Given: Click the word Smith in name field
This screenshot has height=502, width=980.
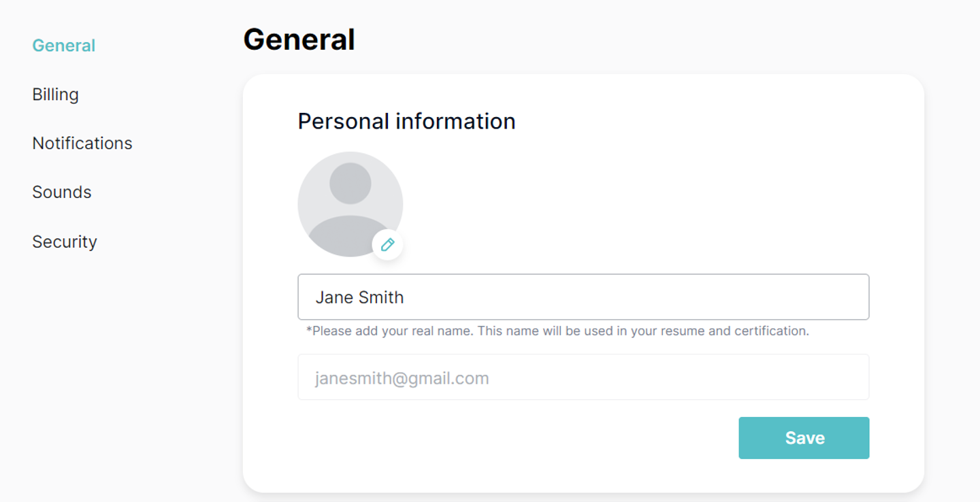Looking at the screenshot, I should point(382,297).
